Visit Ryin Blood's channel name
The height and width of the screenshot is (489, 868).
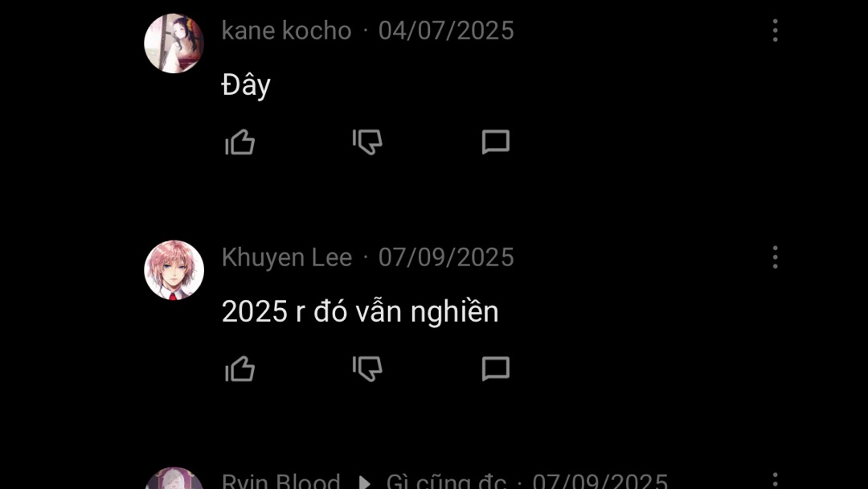[280, 481]
